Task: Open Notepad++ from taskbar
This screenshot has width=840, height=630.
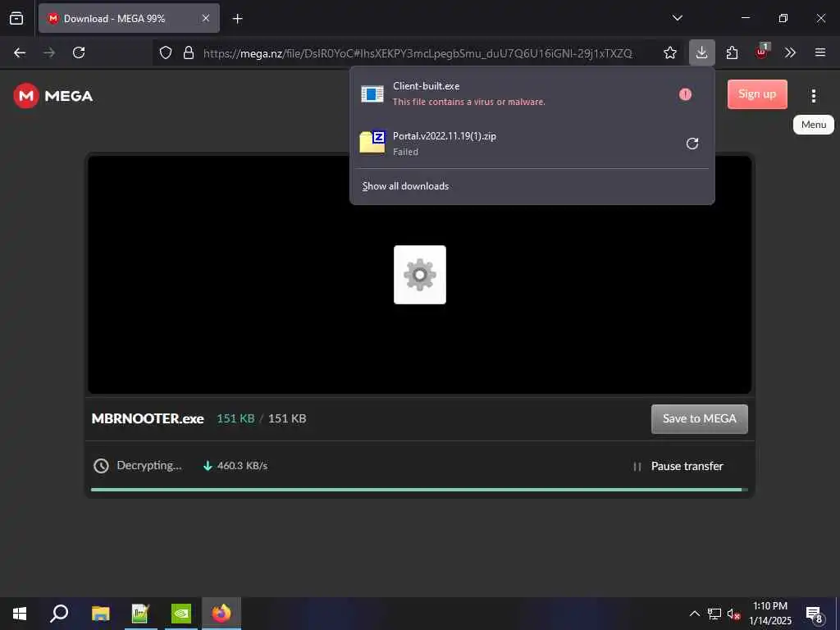Action: point(140,614)
